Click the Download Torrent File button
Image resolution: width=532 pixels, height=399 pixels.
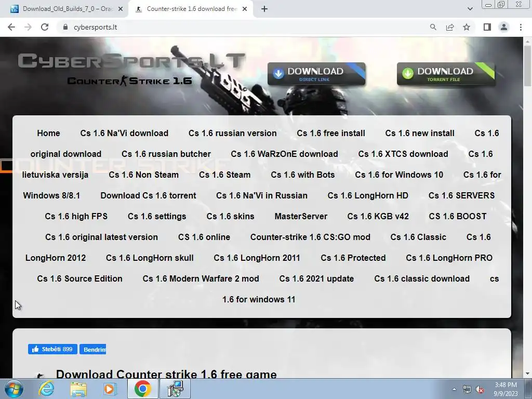(x=446, y=74)
